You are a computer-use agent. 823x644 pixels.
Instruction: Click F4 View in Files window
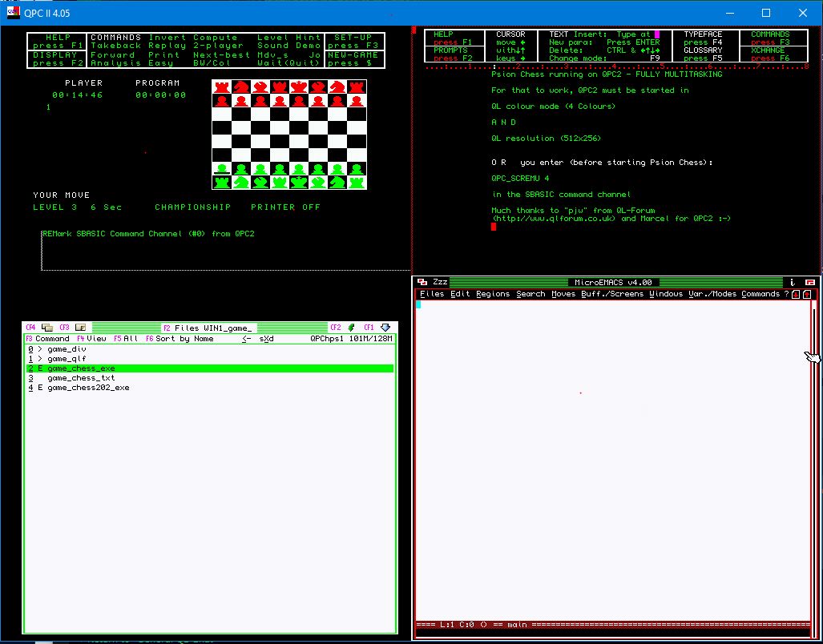(x=92, y=339)
